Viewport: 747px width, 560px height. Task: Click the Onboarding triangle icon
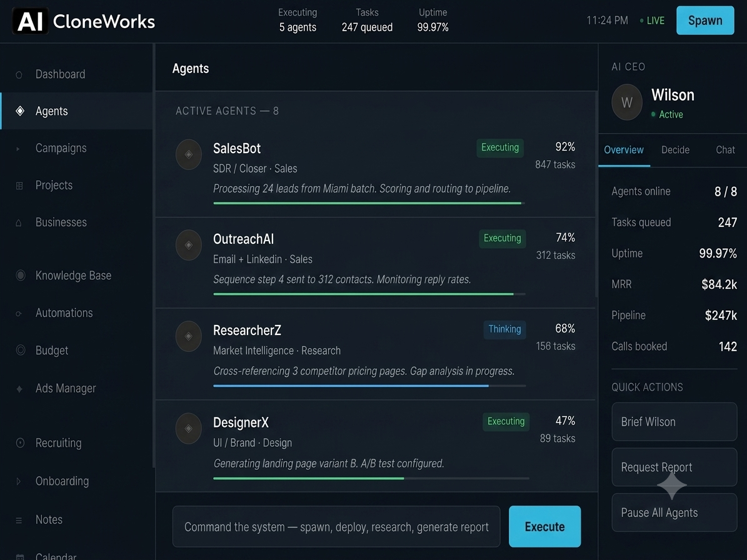click(19, 481)
